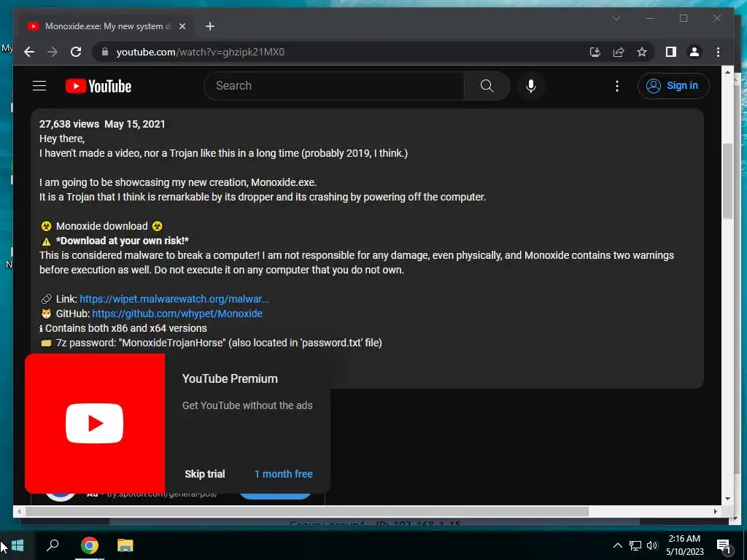Click the browser forward arrow
Image resolution: width=747 pixels, height=560 pixels.
point(53,52)
